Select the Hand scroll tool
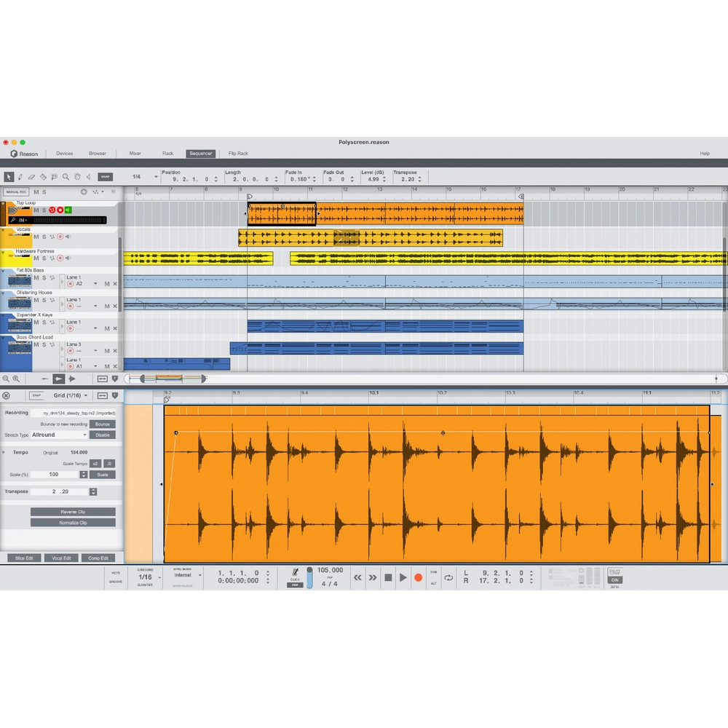The image size is (728, 728). tap(78, 177)
